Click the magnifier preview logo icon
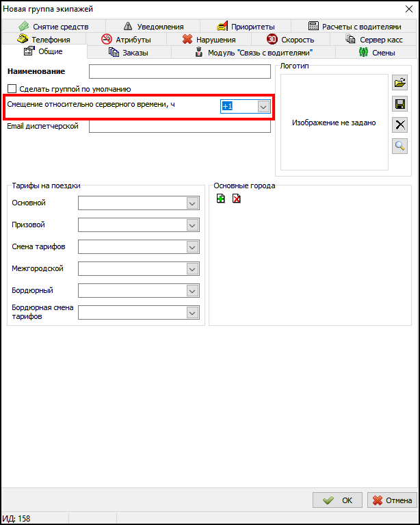The height and width of the screenshot is (525, 420). pos(400,145)
